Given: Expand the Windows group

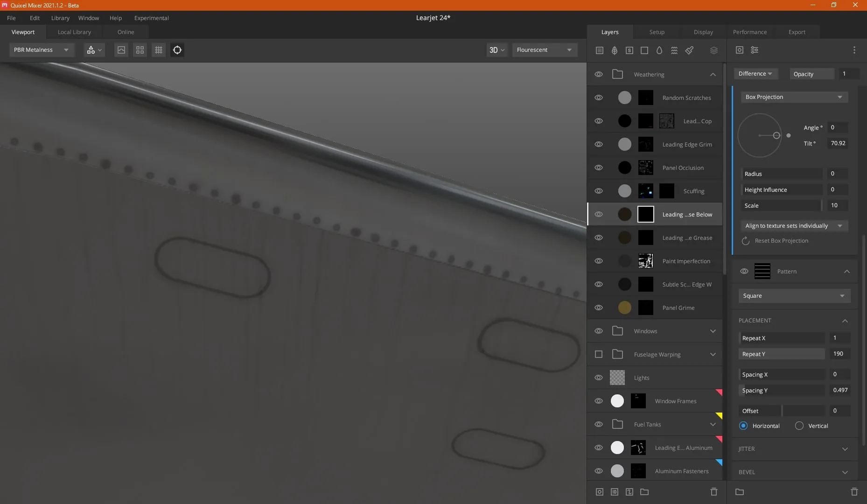Looking at the screenshot, I should point(713,331).
